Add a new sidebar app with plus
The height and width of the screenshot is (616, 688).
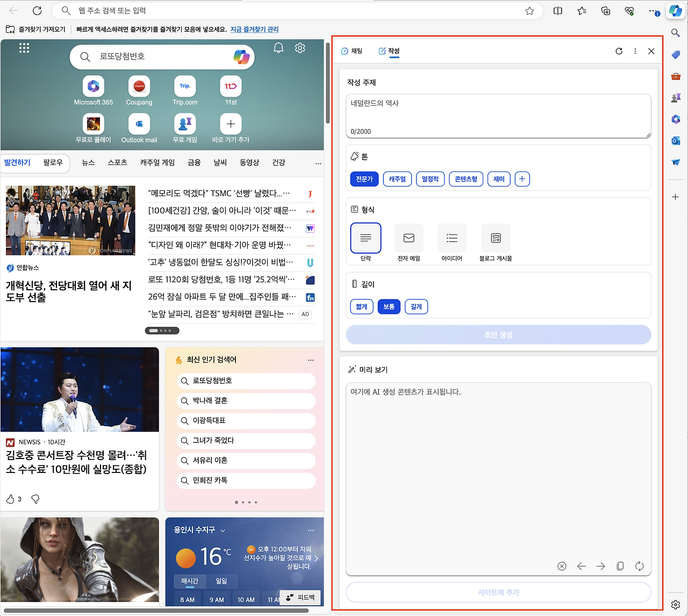tap(676, 197)
